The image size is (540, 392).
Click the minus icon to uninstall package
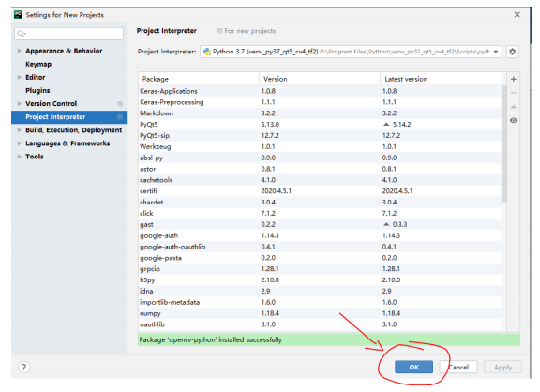coord(513,93)
